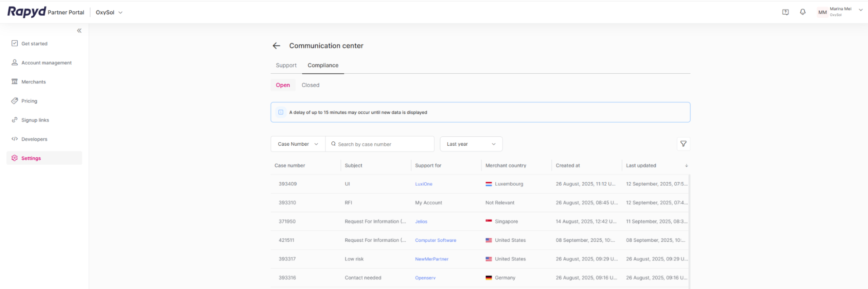Click the help icon in top bar
The width and height of the screenshot is (868, 289).
[785, 12]
